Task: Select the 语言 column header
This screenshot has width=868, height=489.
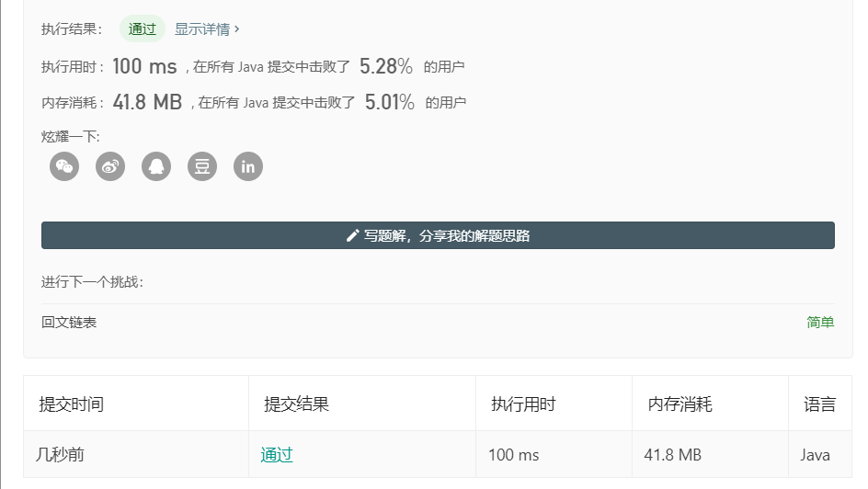Action: click(820, 404)
